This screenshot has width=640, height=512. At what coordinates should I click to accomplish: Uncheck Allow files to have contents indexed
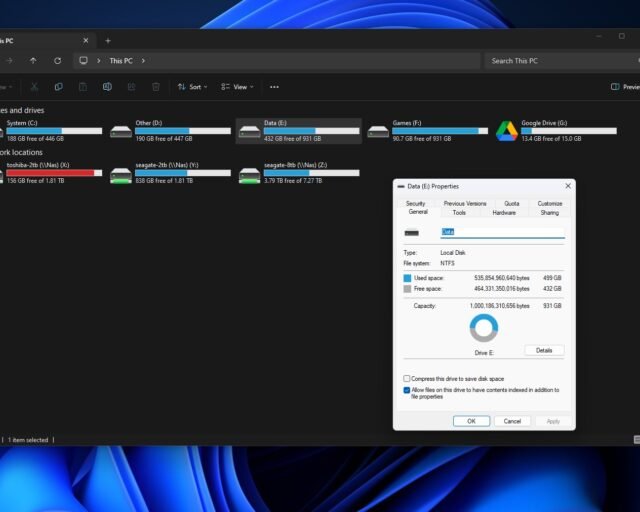pos(407,390)
